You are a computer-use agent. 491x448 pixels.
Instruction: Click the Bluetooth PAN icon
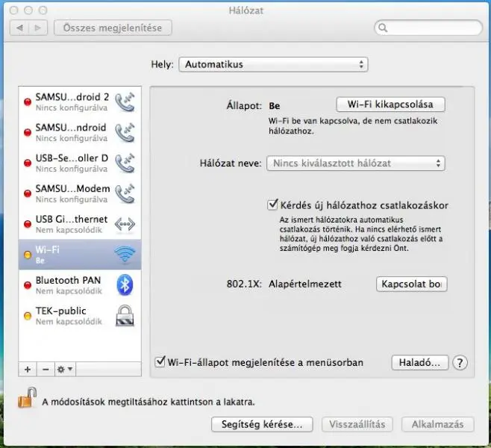125,285
